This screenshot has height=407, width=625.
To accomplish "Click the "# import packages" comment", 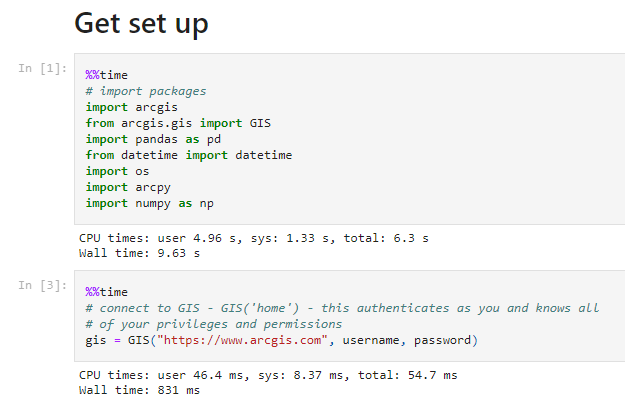I will pos(145,91).
